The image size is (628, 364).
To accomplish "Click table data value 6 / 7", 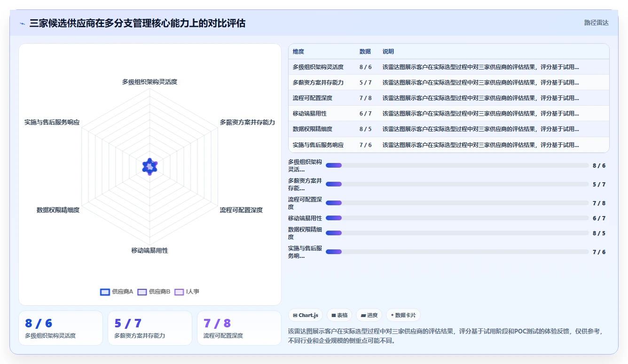I will (x=366, y=114).
